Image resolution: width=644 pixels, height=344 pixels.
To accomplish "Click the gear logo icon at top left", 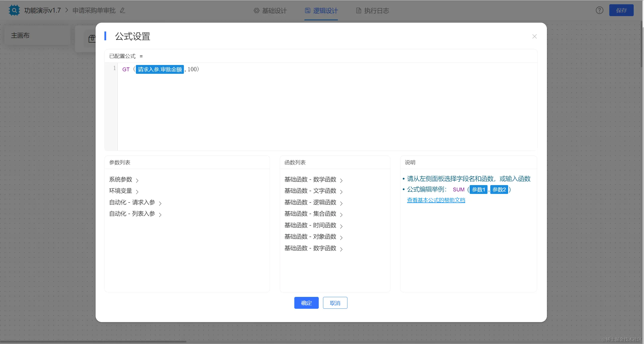I will (14, 10).
